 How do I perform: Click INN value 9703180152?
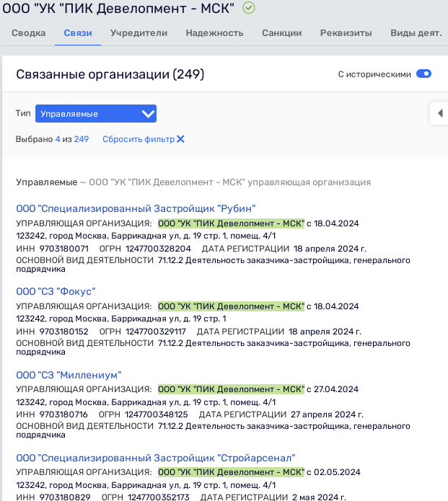point(64,332)
